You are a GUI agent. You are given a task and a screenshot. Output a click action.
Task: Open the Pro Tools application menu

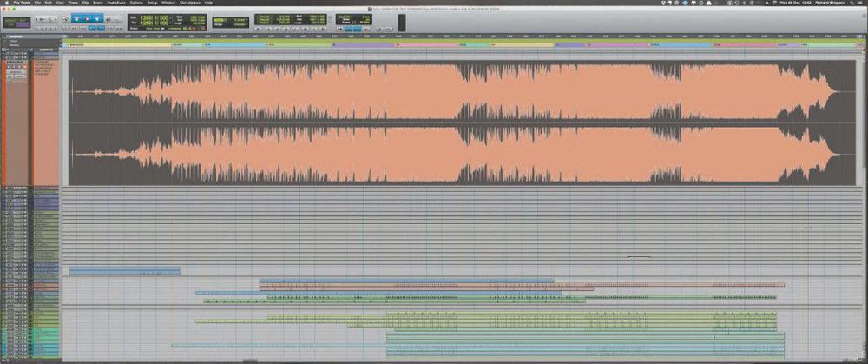coord(22,3)
